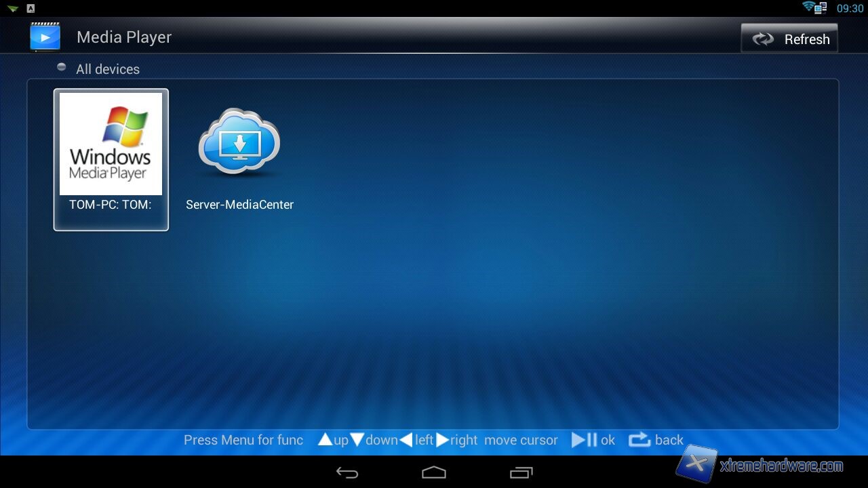The width and height of the screenshot is (868, 488).
Task: Tap the right arrow hint icon
Action: pyautogui.click(x=442, y=440)
